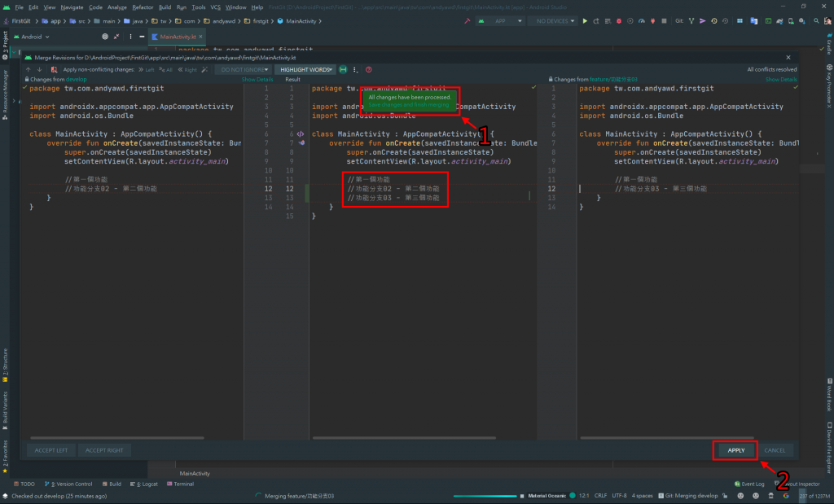Open the MainActivity.kt editor tab

178,37
